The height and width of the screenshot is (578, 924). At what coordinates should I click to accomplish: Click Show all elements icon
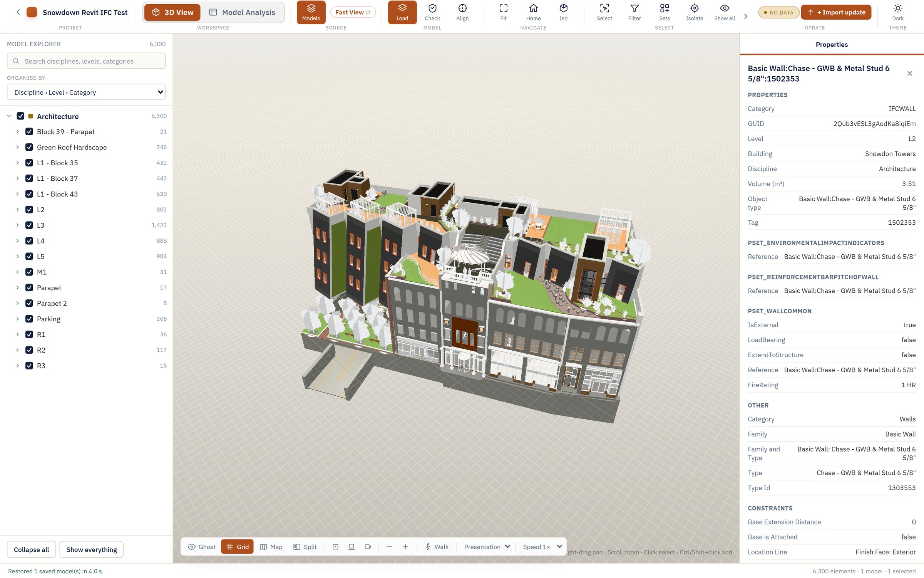(x=724, y=12)
